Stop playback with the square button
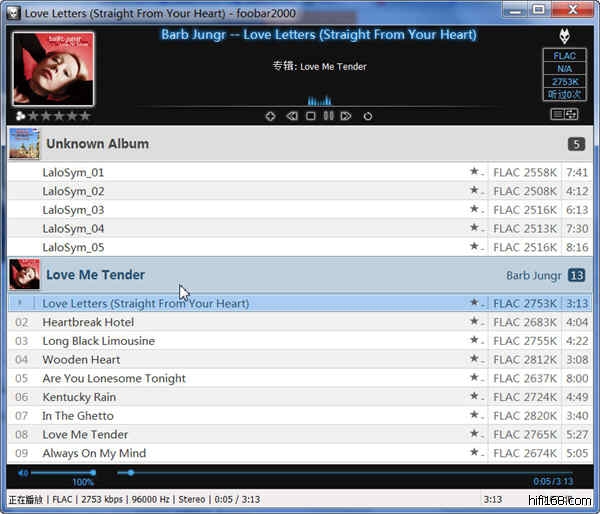600x514 pixels. click(x=310, y=116)
